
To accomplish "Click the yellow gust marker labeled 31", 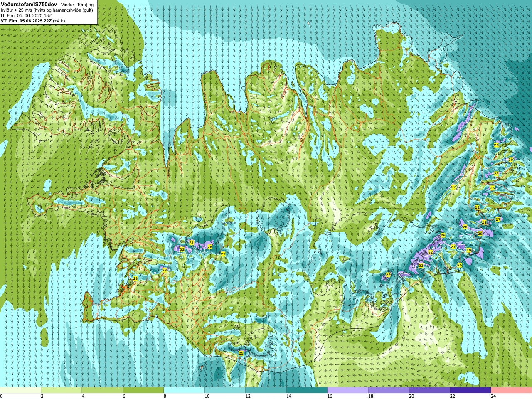I will tap(191, 242).
